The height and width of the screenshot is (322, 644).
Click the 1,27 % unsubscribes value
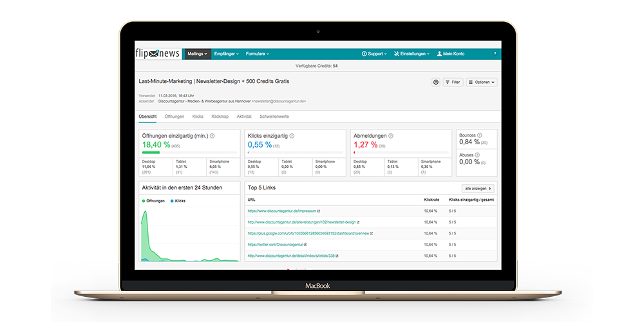point(366,144)
